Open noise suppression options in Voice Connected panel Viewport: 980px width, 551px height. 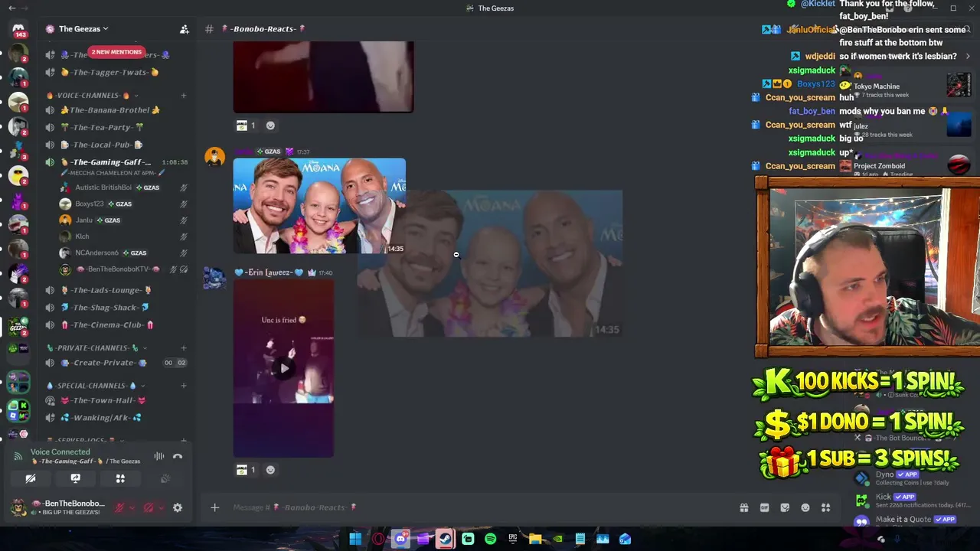tap(159, 457)
